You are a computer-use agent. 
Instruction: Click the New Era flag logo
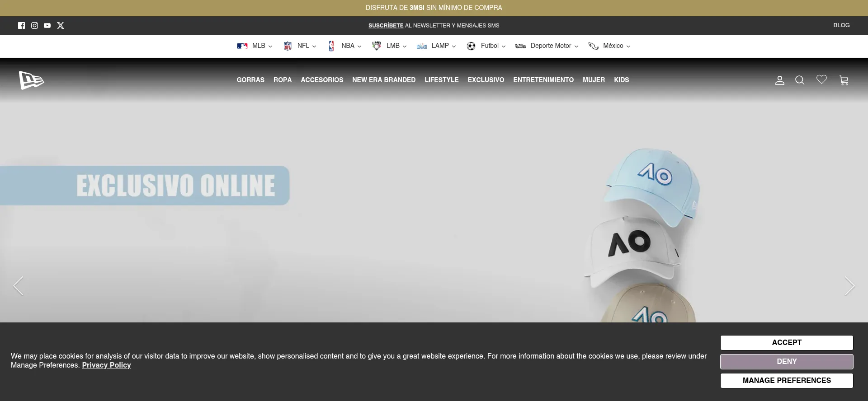31,80
